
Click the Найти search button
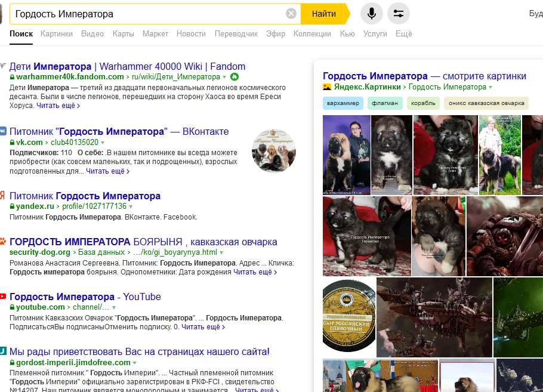(324, 14)
